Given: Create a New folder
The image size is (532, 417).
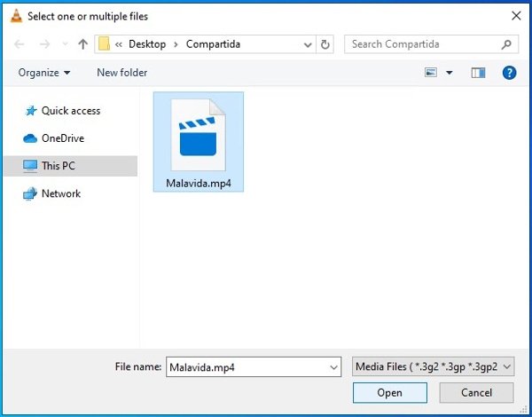Looking at the screenshot, I should (x=122, y=73).
